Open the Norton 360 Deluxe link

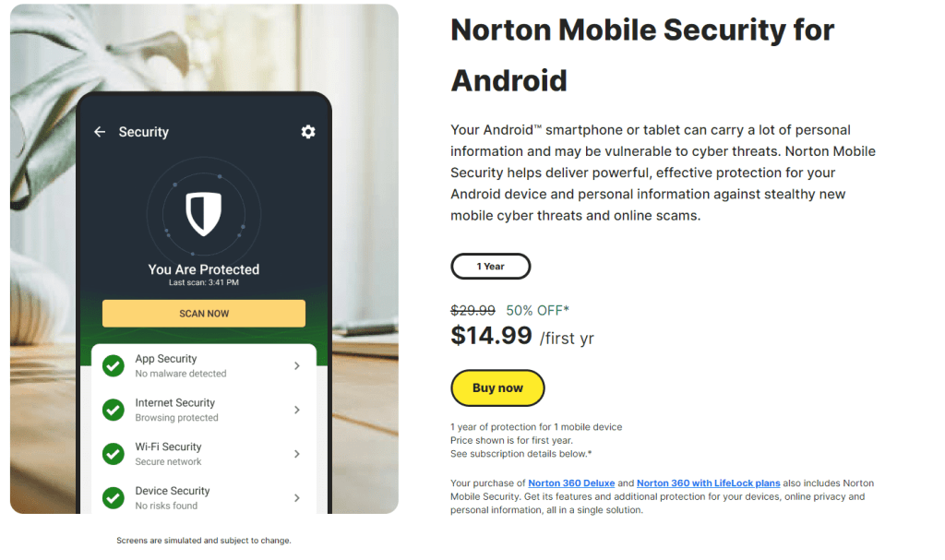click(x=571, y=483)
